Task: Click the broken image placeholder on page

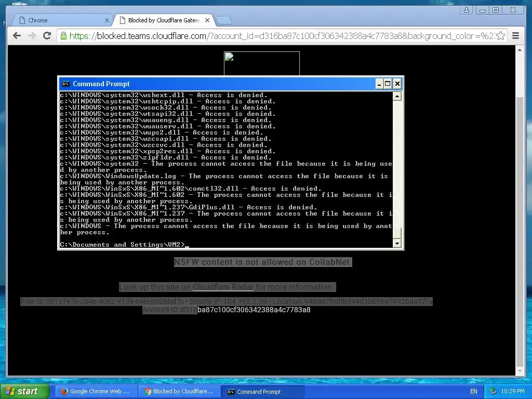Action: 262,63
